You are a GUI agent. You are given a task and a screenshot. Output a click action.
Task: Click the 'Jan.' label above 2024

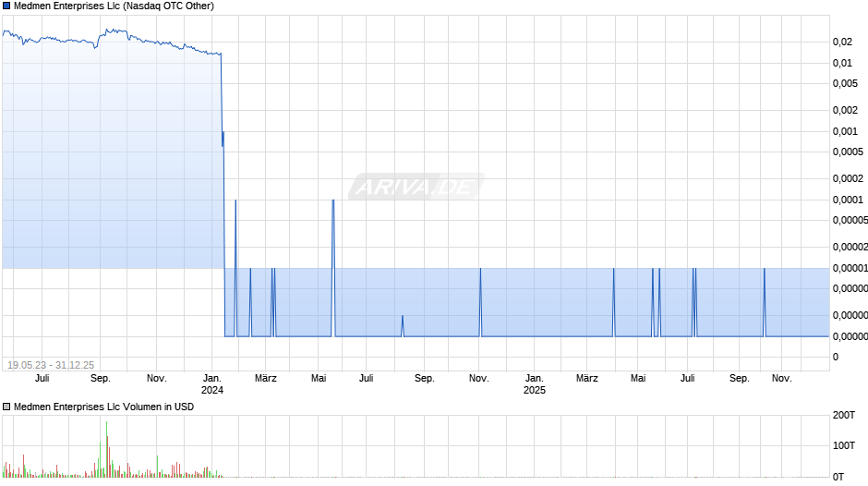coord(212,378)
